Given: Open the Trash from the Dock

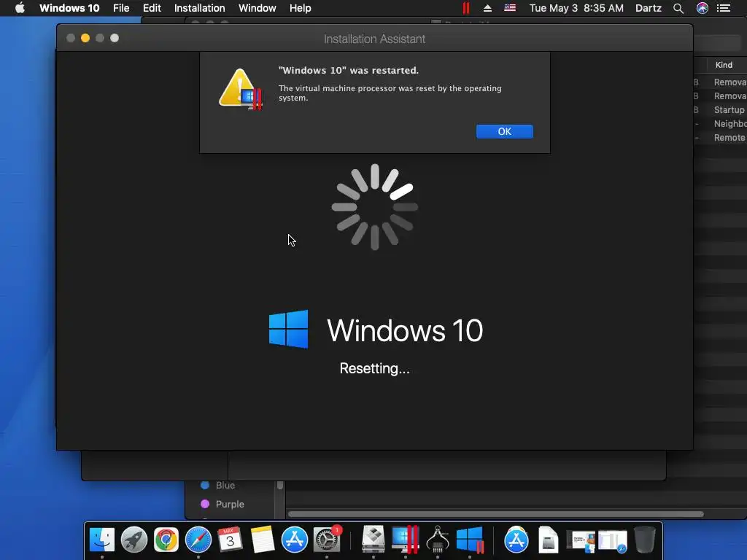Looking at the screenshot, I should [645, 540].
